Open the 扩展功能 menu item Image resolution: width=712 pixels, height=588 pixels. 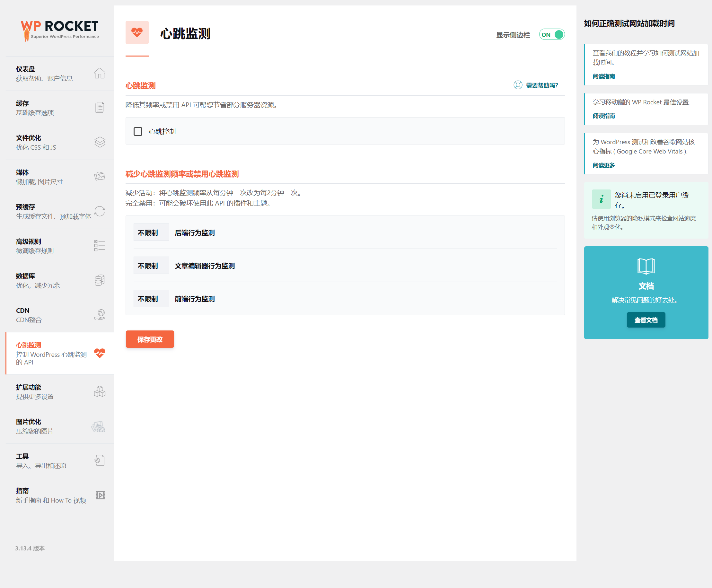pyautogui.click(x=60, y=392)
